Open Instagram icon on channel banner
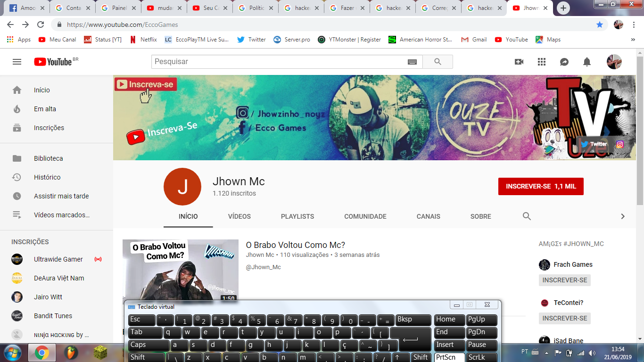The height and width of the screenshot is (362, 644). tap(620, 144)
